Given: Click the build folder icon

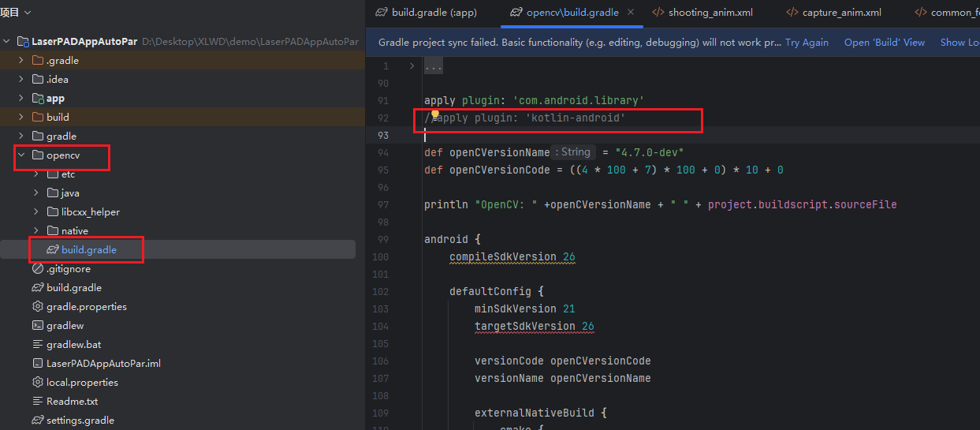Looking at the screenshot, I should pos(38,117).
